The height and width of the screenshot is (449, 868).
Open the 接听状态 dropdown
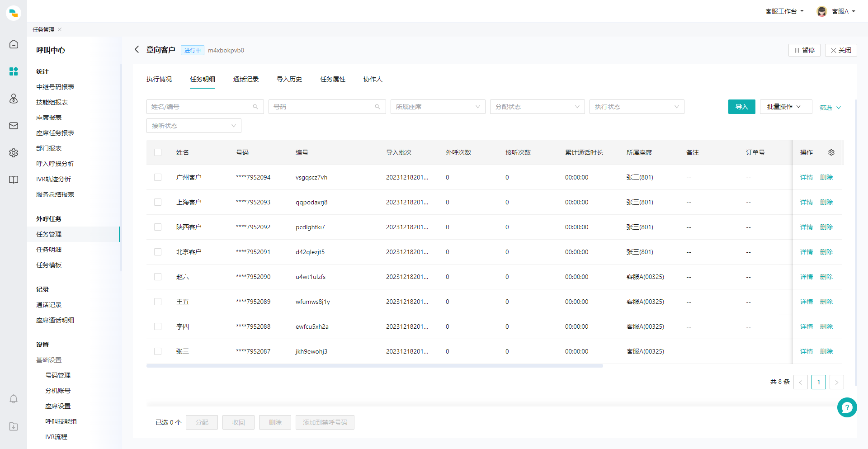coord(193,126)
